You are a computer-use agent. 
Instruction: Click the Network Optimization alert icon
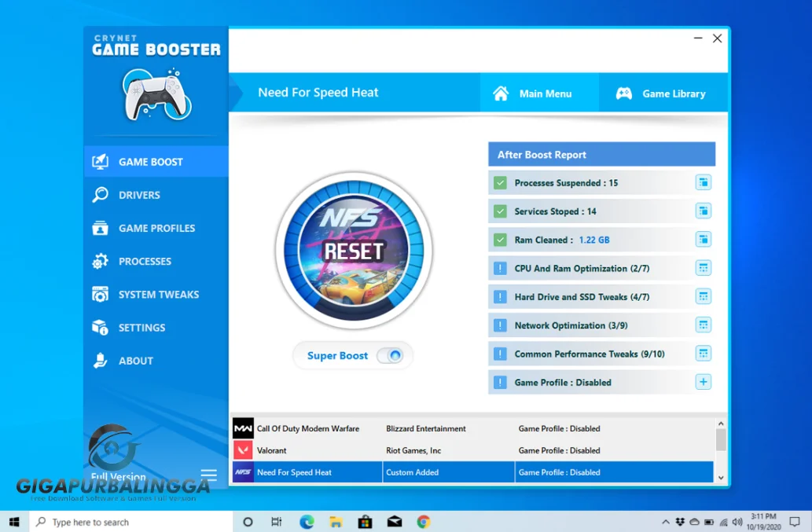(x=500, y=325)
